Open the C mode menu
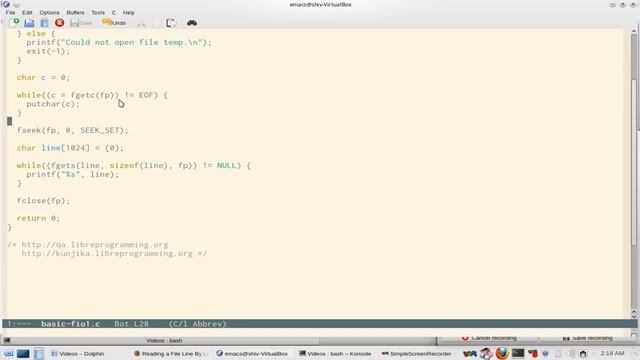Viewport: 640px width, 360px height. coord(114,13)
